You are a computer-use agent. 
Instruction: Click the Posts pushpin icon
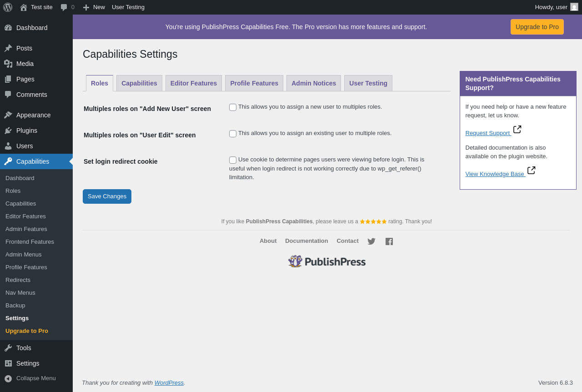[8, 48]
